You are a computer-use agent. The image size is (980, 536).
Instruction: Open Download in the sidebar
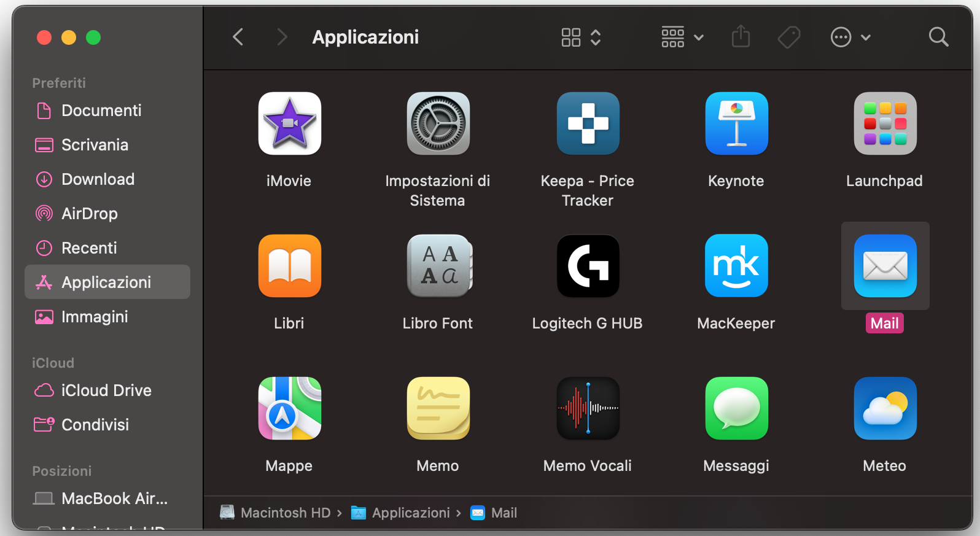pyautogui.click(x=107, y=179)
